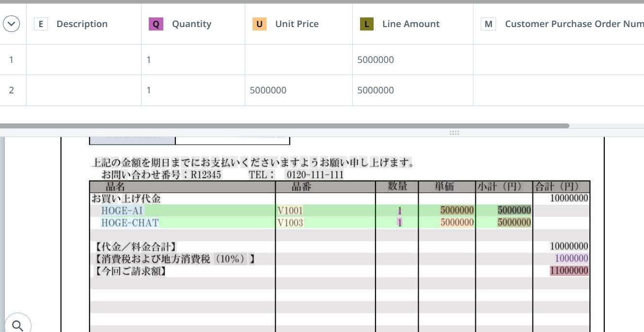The height and width of the screenshot is (332, 644).
Task: Open the magnifier search icon
Action: point(17,325)
